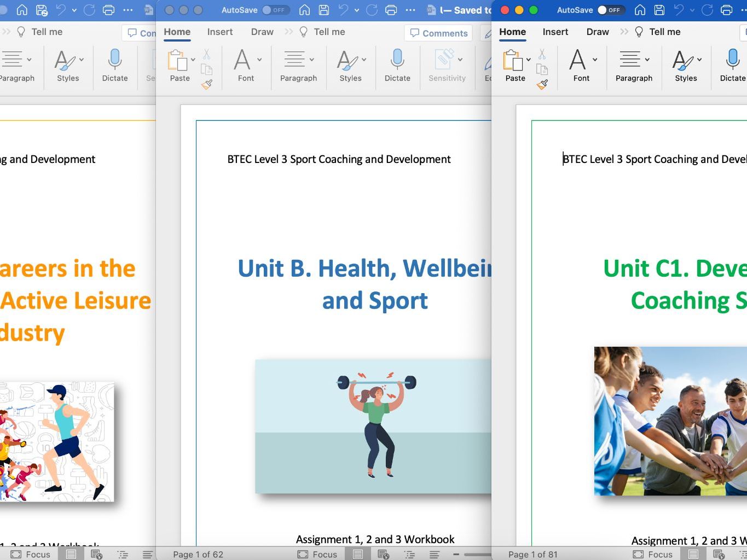The height and width of the screenshot is (560, 747).
Task: Open the Insert tab in the Unit C1 window
Action: (x=555, y=32)
